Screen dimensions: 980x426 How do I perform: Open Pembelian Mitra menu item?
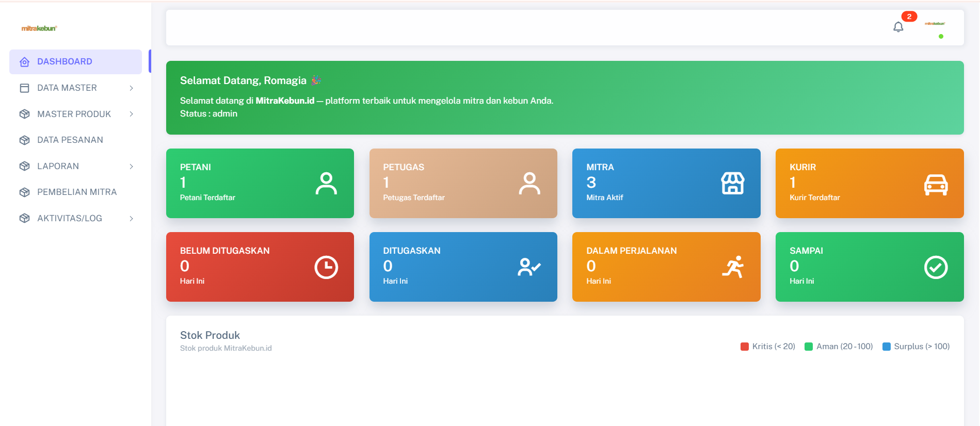pyautogui.click(x=75, y=192)
